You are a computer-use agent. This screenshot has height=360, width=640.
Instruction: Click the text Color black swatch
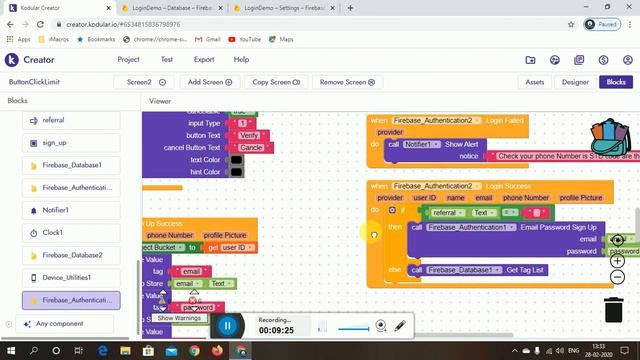coord(236,160)
